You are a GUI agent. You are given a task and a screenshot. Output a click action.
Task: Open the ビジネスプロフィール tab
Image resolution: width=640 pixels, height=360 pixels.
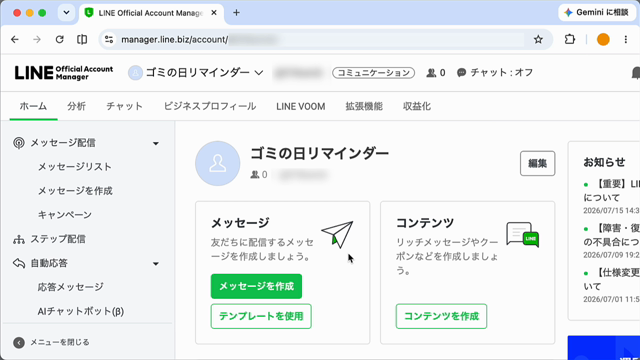[210, 107]
